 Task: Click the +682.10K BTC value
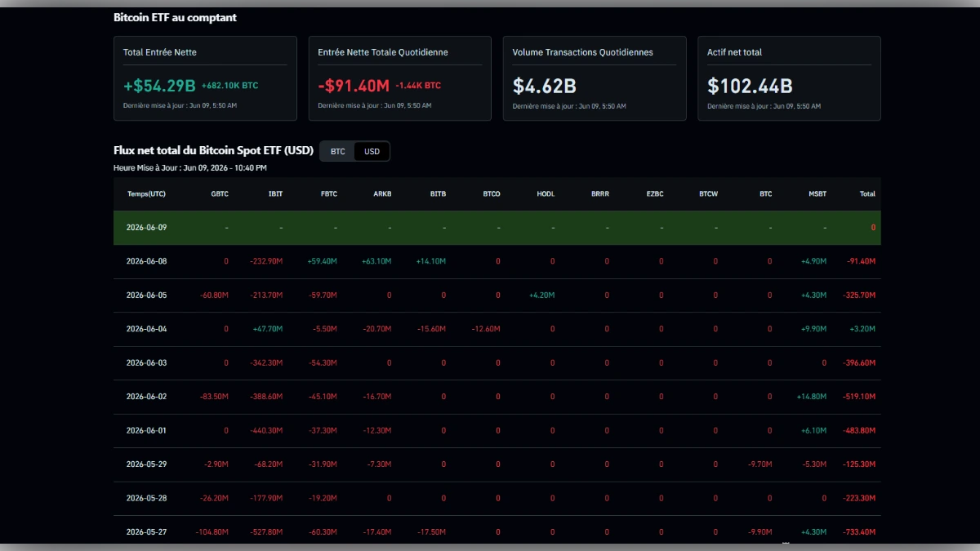[229, 86]
